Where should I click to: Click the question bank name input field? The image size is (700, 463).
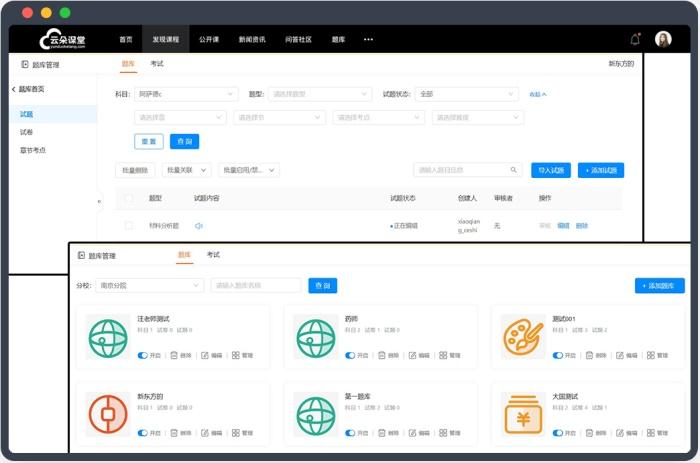point(256,285)
